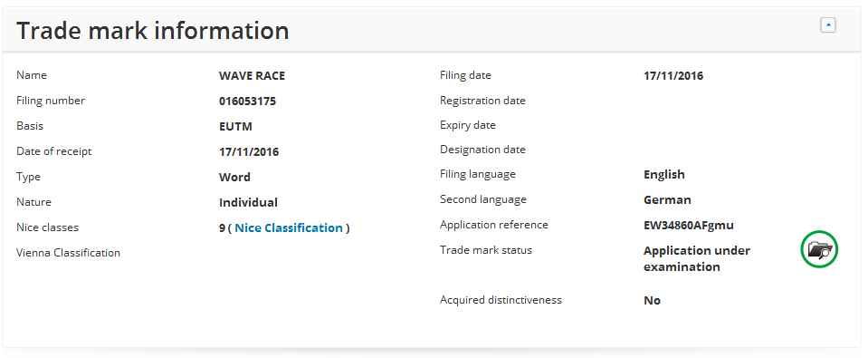Click the Registration date label
This screenshot has height=358, width=868.
[x=482, y=101]
